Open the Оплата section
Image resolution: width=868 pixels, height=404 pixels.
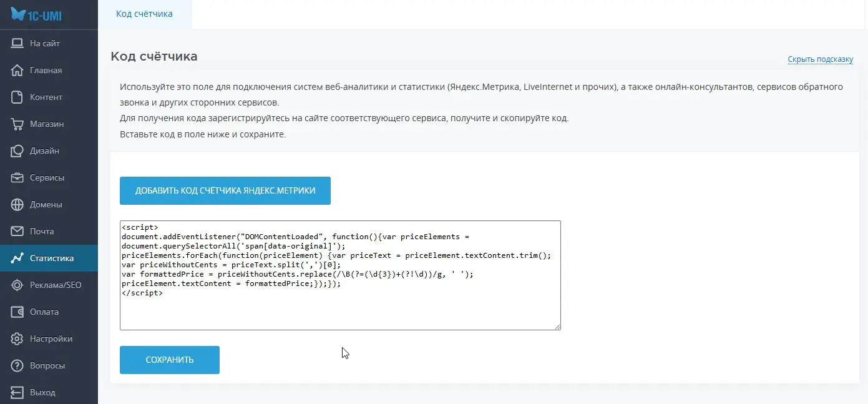point(49,312)
